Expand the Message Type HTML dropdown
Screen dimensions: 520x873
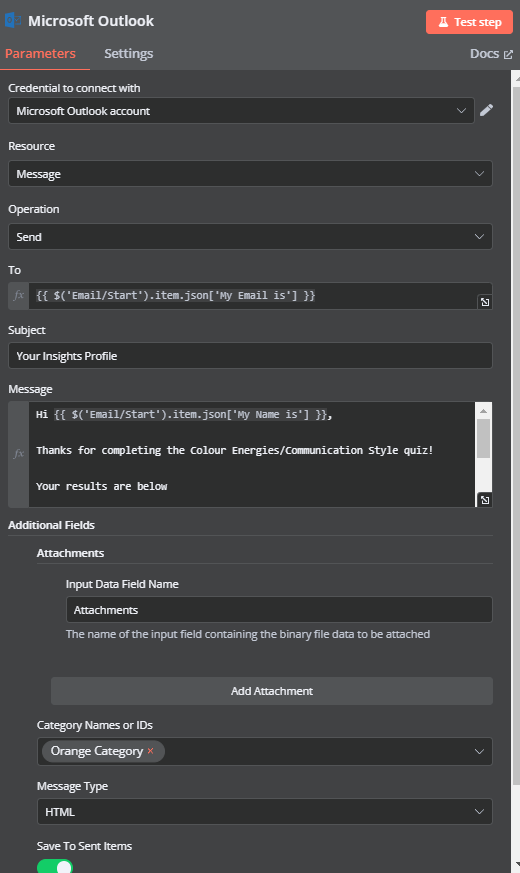click(264, 812)
